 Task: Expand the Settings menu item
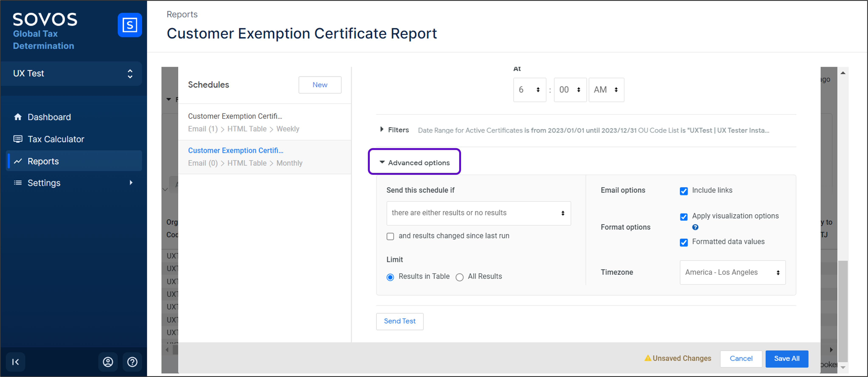point(131,183)
